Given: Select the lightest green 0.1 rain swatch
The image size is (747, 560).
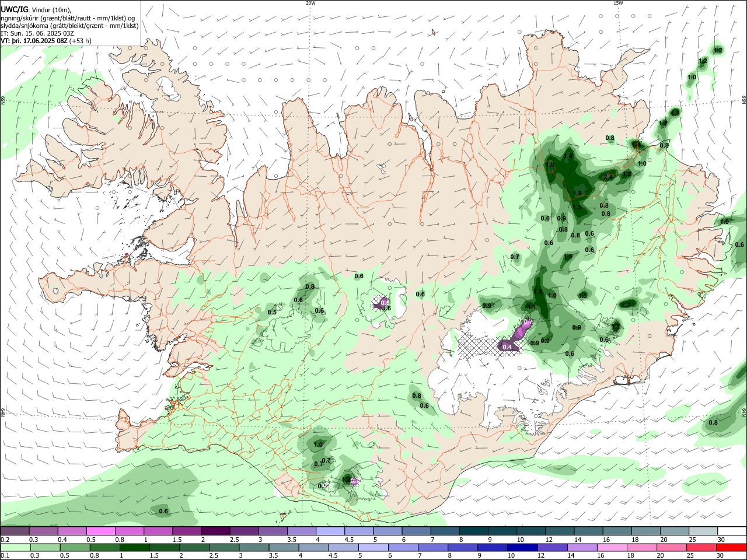Looking at the screenshot, I should pyautogui.click(x=15, y=547).
